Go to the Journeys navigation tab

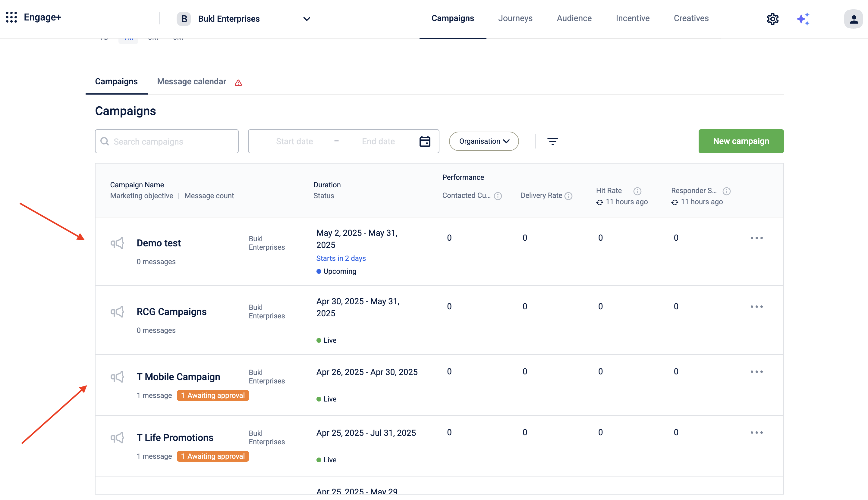(x=515, y=18)
